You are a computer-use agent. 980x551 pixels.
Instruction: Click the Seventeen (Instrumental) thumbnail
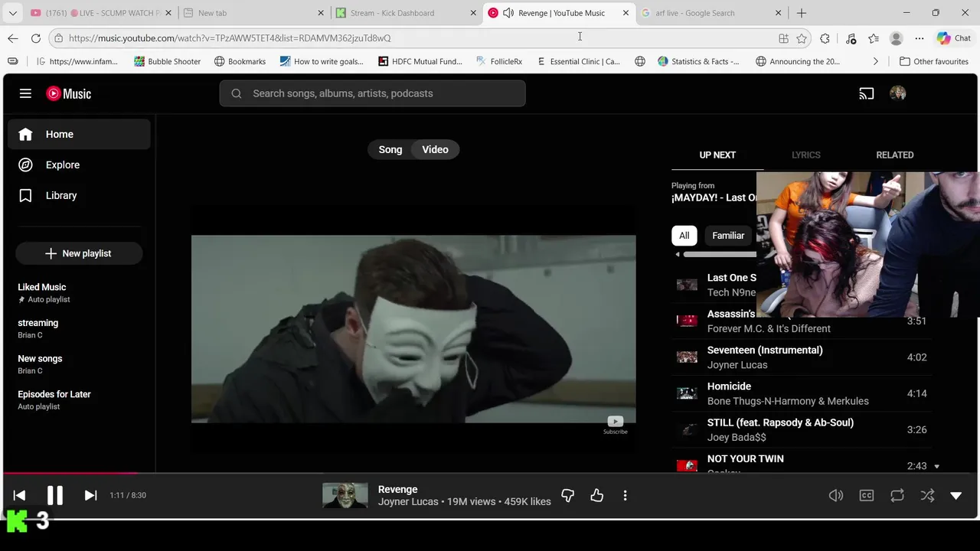pos(687,357)
